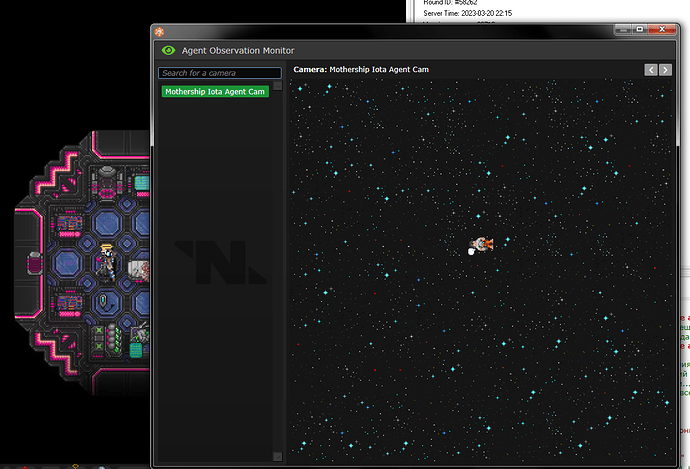The height and width of the screenshot is (469, 690).
Task: Click the green eye icon in title
Action: click(169, 51)
